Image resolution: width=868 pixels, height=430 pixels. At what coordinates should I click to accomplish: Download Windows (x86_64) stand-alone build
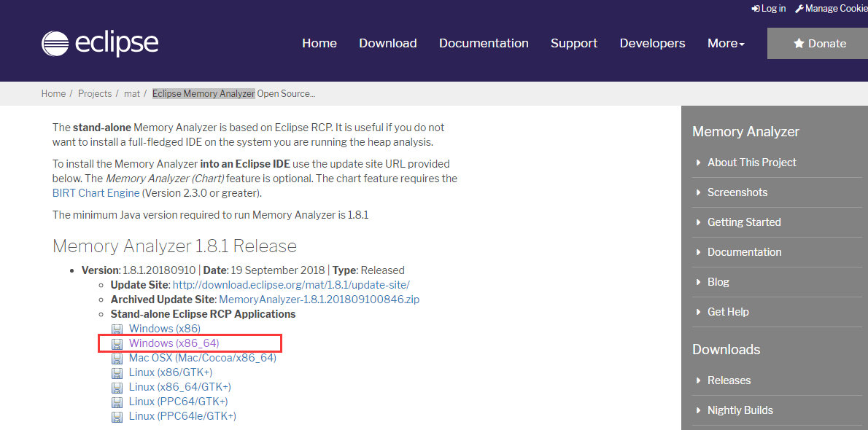pos(174,343)
